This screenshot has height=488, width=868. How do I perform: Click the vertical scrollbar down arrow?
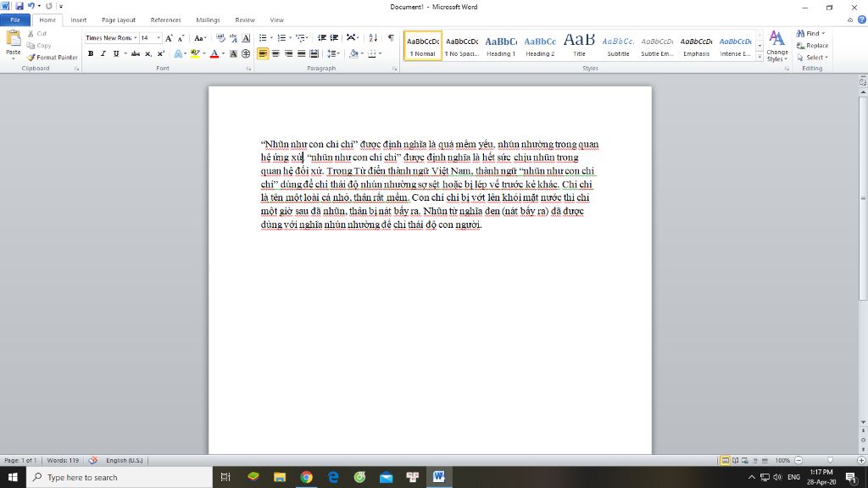(x=863, y=423)
